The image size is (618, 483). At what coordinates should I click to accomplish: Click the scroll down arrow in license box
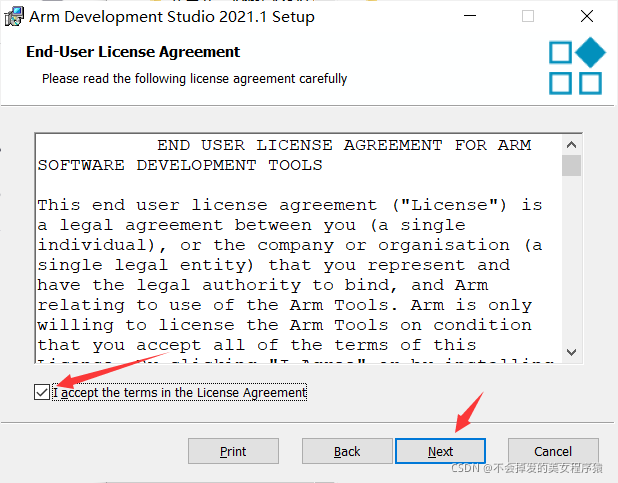(x=571, y=352)
